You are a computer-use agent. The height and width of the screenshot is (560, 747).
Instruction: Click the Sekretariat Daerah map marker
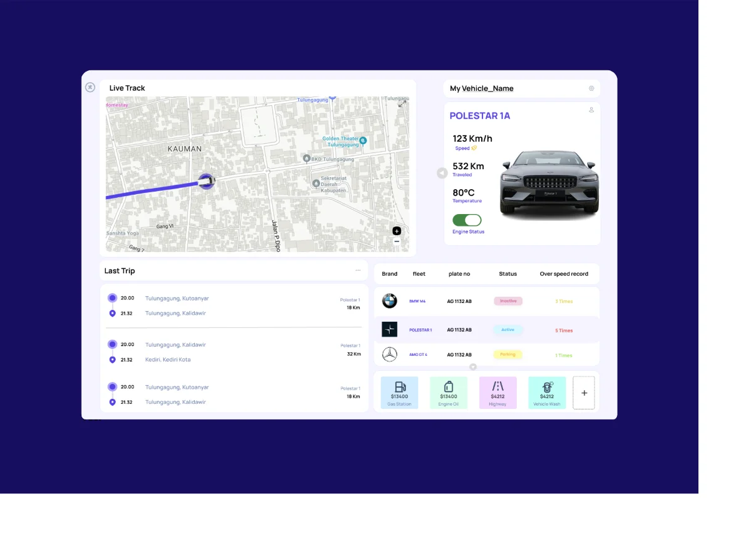(x=316, y=183)
